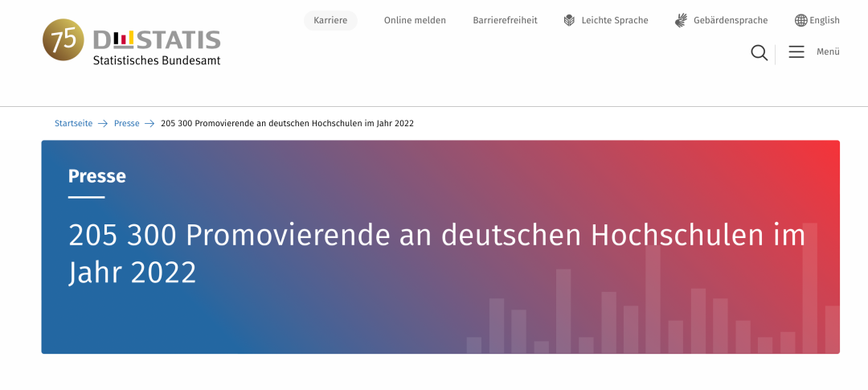Click the globe icon beside English
Screen dimensions: 868x390
(800, 20)
